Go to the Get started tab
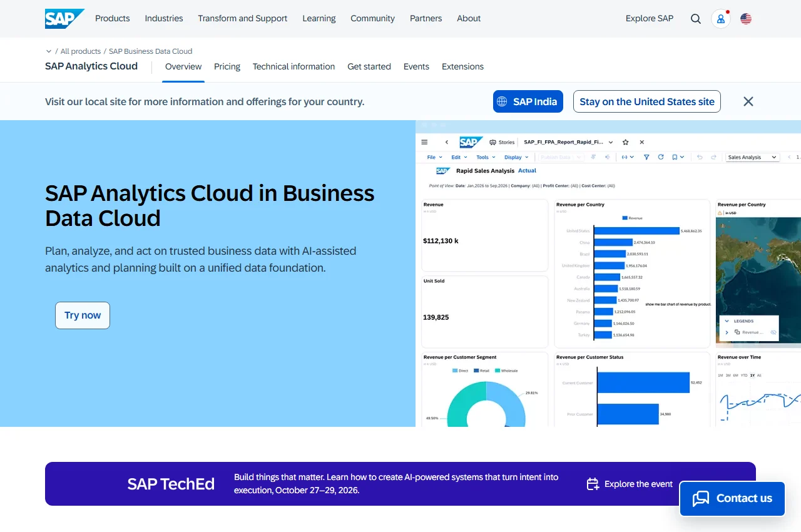Screen dimensions: 801x532 (x=369, y=66)
